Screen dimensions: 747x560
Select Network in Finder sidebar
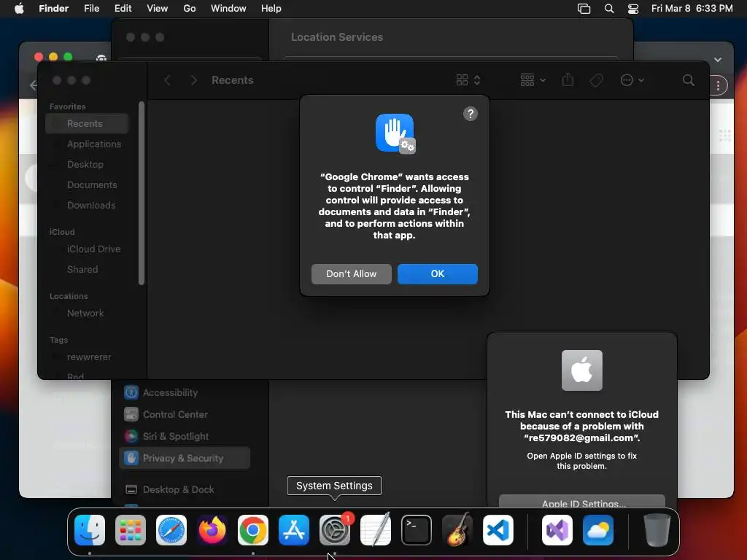coord(88,314)
